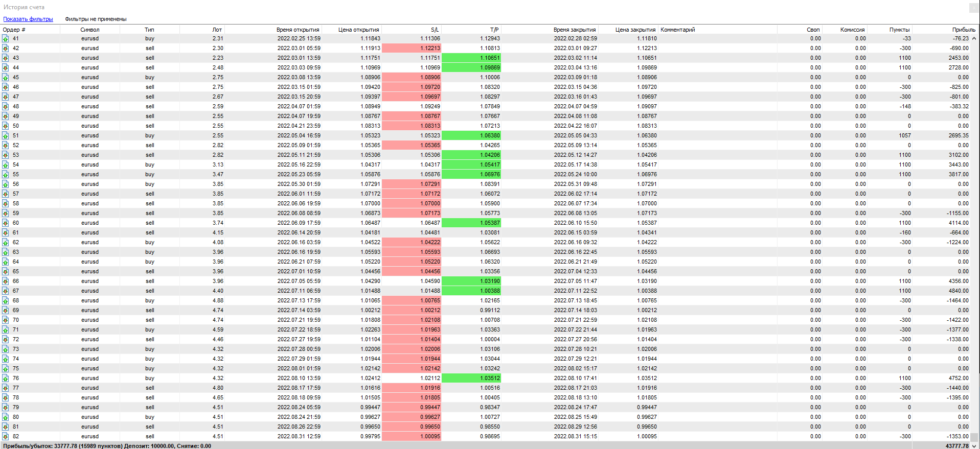980x449 pixels.
Task: Click the buy icon of order 51
Action: click(x=5, y=135)
